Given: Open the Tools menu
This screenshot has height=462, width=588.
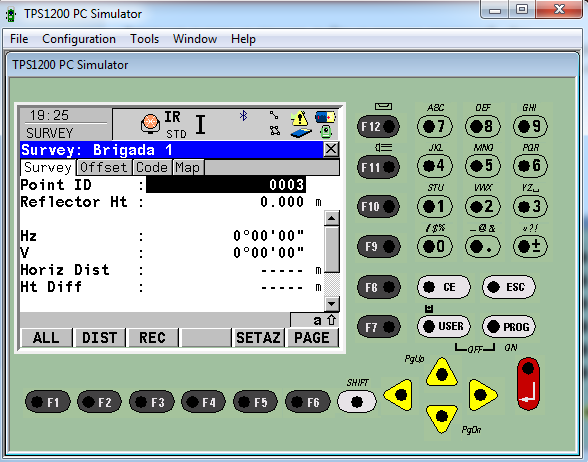Looking at the screenshot, I should [x=144, y=39].
